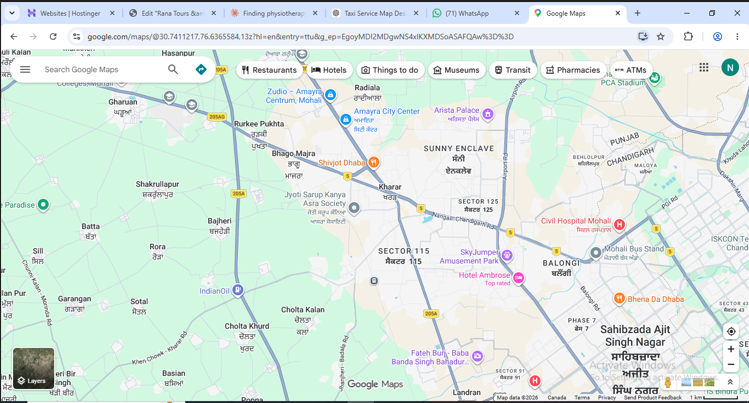Select the Transit chip
Image resolution: width=749 pixels, height=403 pixels.
[513, 70]
